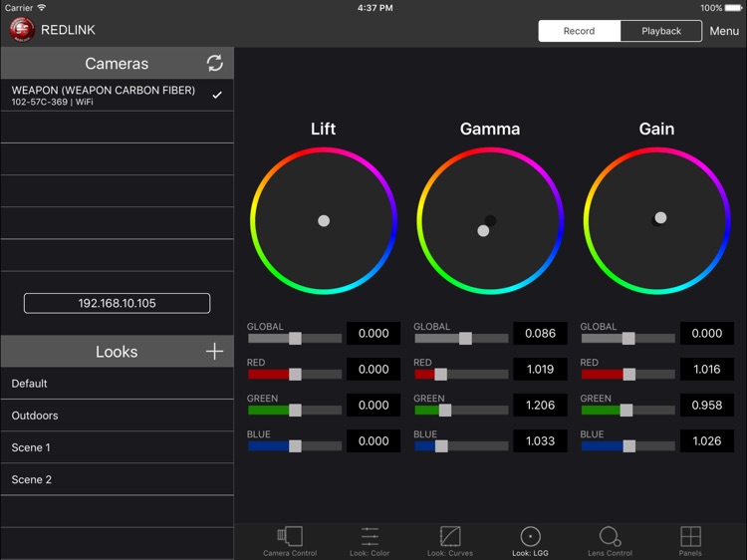This screenshot has width=747, height=560.
Task: Click Gain GLOBAL value field
Action: pos(707,333)
